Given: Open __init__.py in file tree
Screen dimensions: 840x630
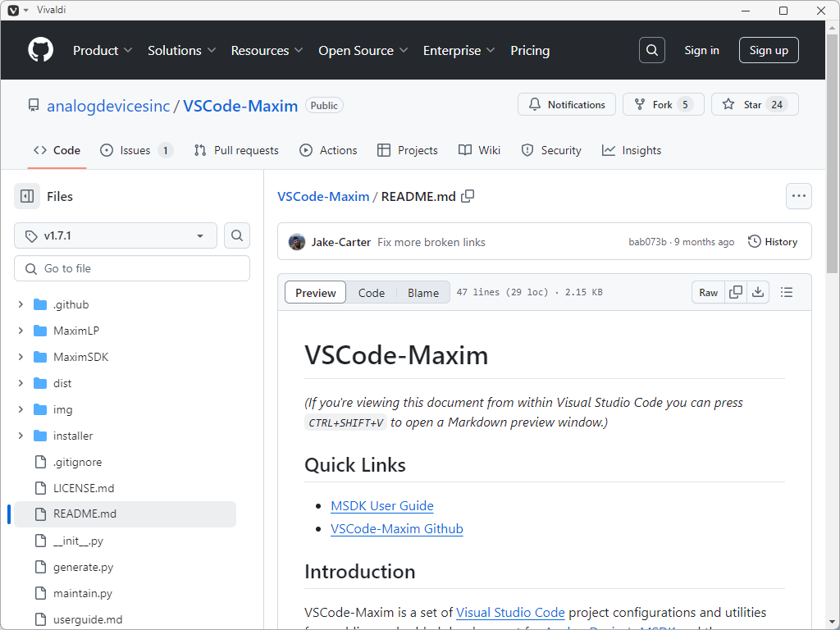Looking at the screenshot, I should point(78,541).
